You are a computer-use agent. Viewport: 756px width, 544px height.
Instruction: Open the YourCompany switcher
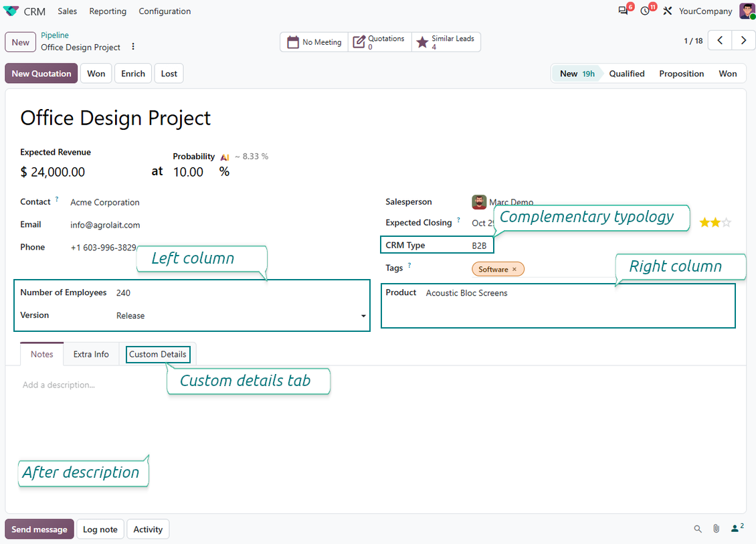[x=705, y=11]
